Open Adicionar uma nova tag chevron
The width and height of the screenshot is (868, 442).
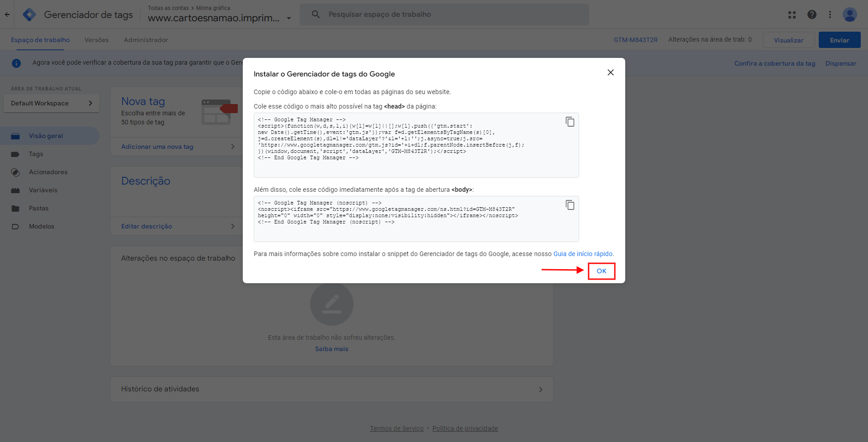click(233, 147)
